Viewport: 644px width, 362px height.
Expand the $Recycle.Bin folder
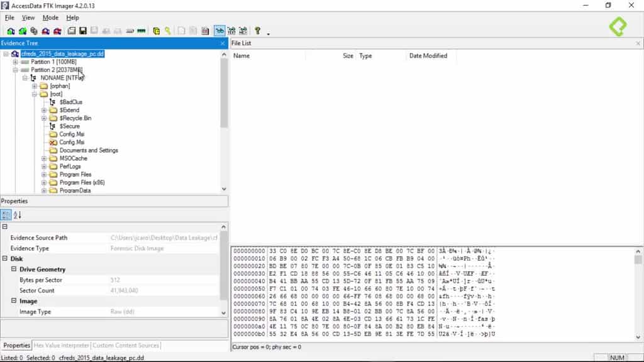44,118
